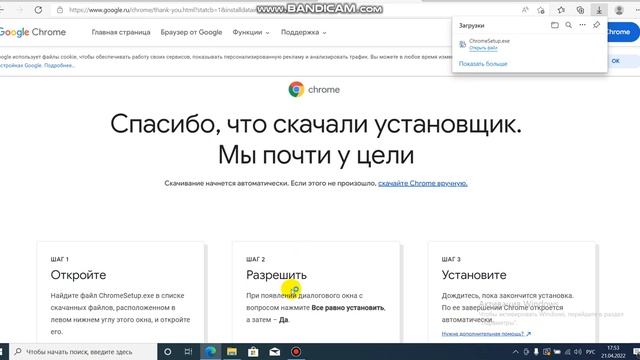Click the chrome logo above the heading
This screenshot has height=360, width=640.
(x=313, y=89)
